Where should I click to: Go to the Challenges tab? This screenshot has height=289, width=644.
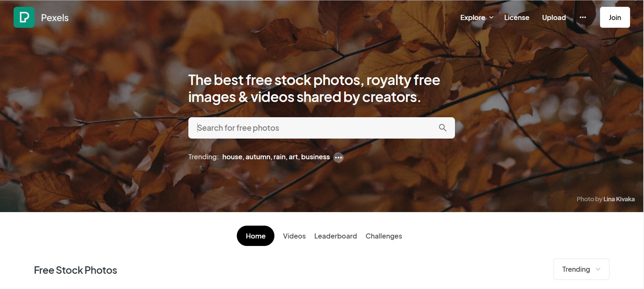coord(383,236)
